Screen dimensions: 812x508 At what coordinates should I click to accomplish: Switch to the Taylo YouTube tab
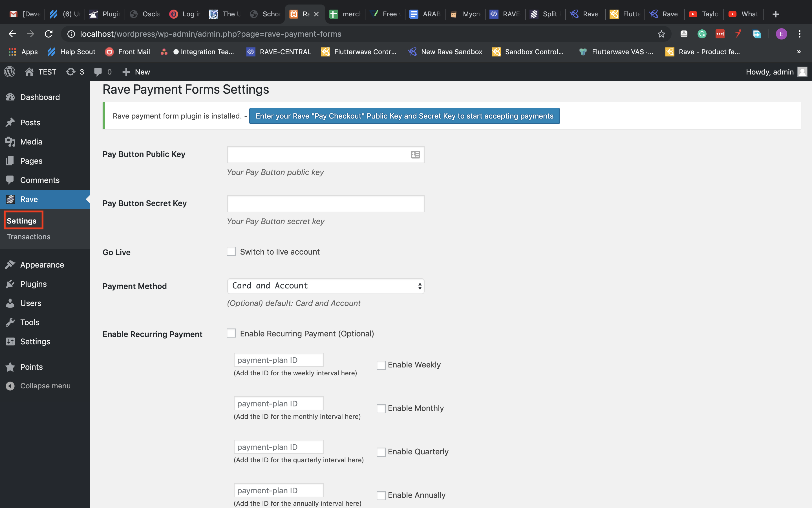pyautogui.click(x=704, y=14)
